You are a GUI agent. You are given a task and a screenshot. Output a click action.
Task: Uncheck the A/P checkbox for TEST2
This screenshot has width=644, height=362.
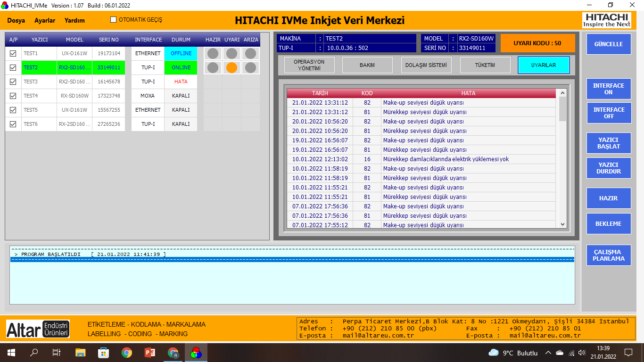13,67
